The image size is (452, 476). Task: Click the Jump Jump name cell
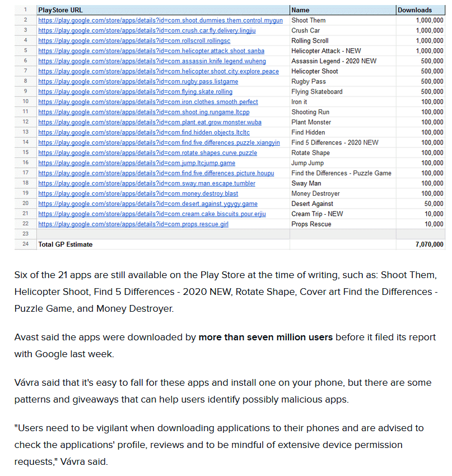click(343, 163)
